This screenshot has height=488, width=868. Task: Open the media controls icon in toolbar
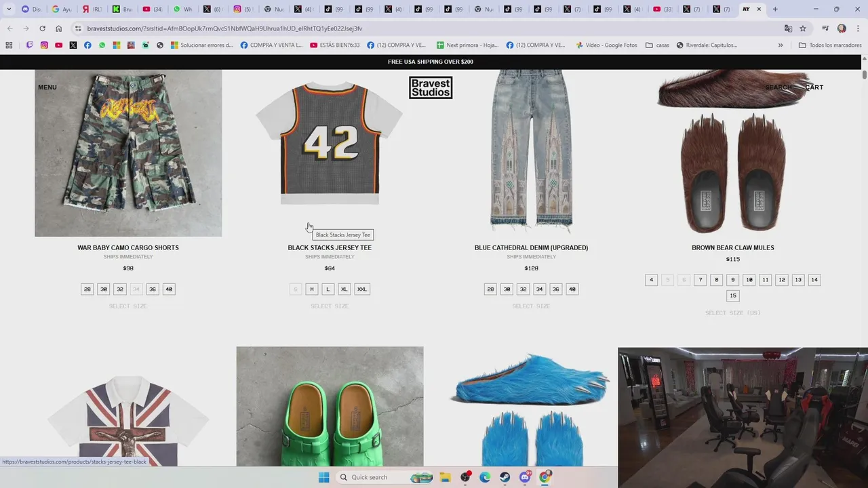tap(825, 28)
